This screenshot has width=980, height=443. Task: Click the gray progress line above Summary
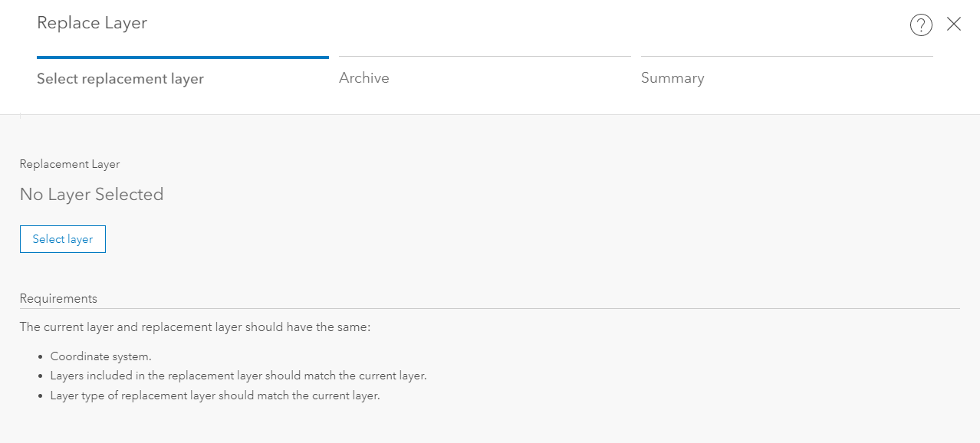pyautogui.click(x=787, y=57)
